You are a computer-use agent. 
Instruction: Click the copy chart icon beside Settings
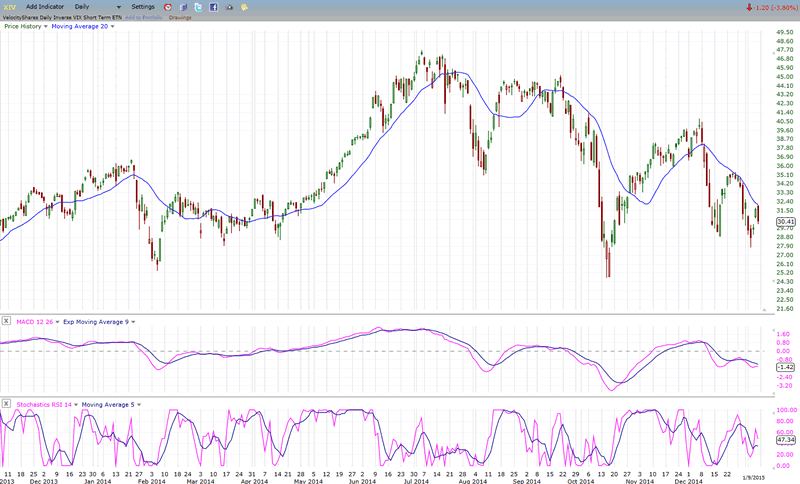click(182, 6)
